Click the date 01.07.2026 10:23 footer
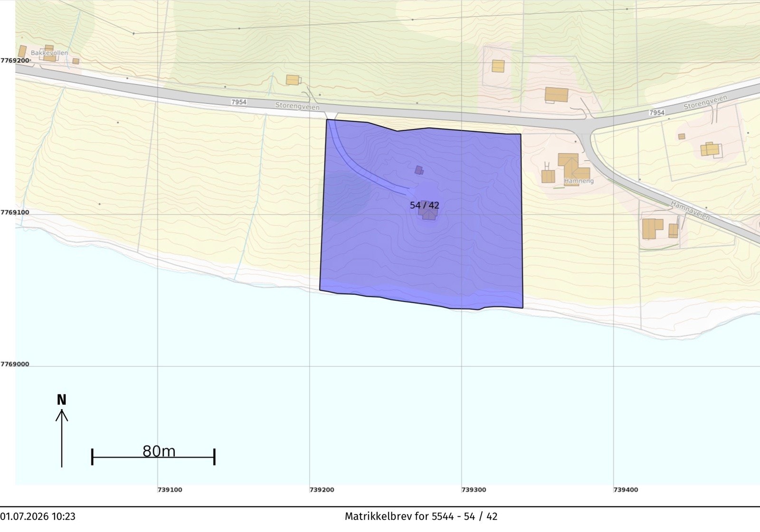 pos(38,516)
